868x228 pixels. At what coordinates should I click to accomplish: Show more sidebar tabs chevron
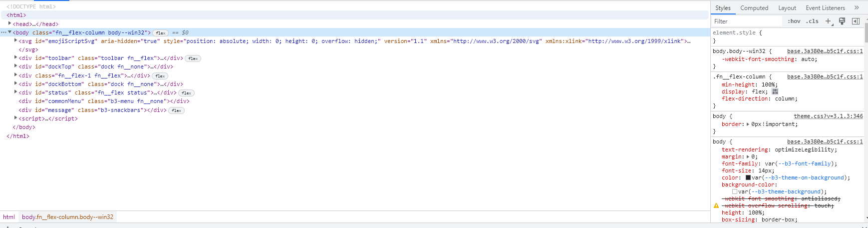pos(857,7)
